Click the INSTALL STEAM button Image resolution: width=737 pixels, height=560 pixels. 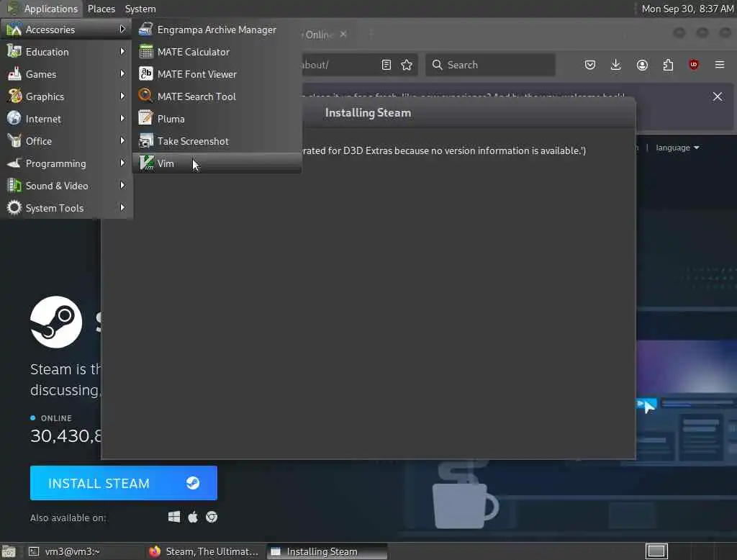pyautogui.click(x=124, y=483)
